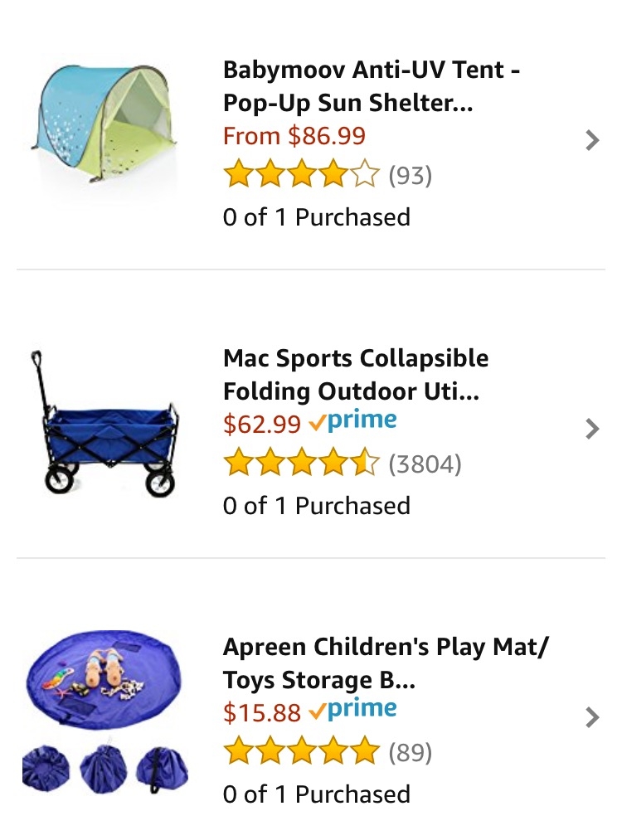The image size is (622, 840).
Task: Open the Apreen play mat image
Action: click(x=105, y=712)
